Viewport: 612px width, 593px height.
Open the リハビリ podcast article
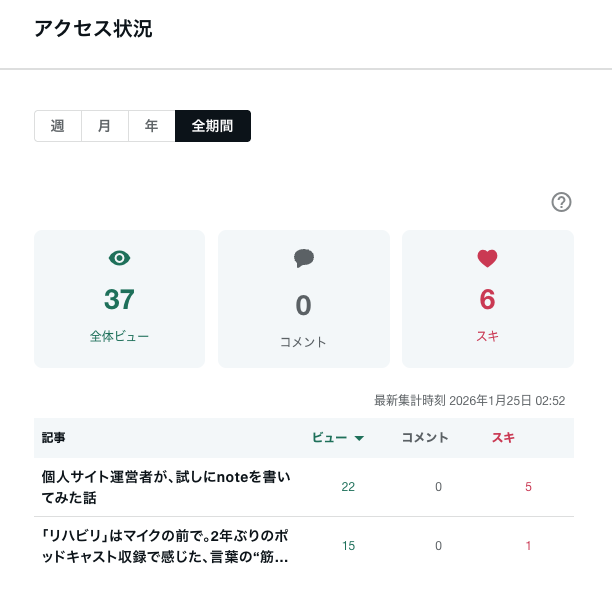166,546
